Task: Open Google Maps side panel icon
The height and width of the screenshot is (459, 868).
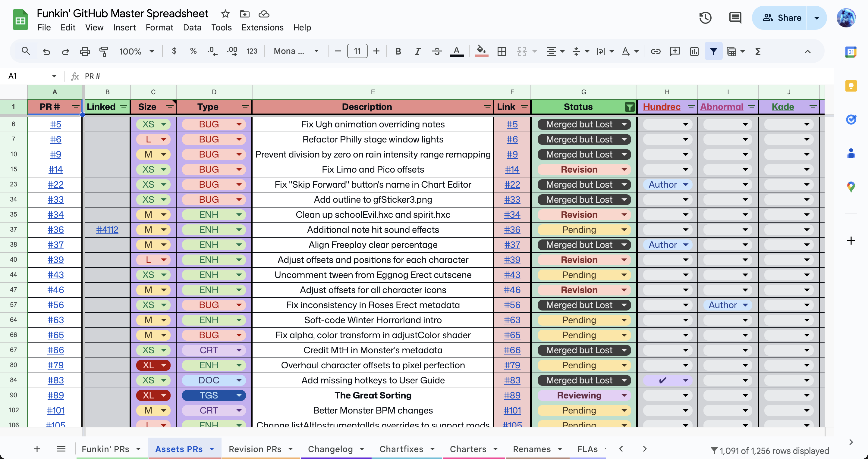Action: (851, 186)
